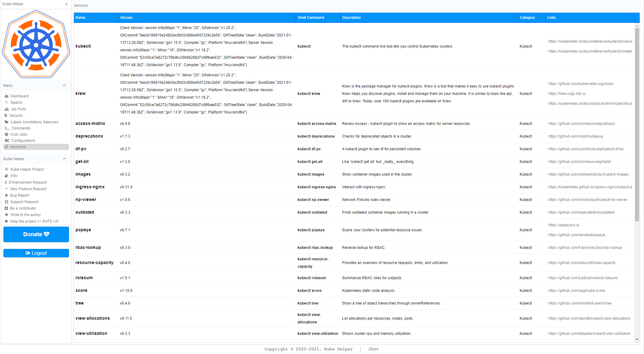Click the Labels Annotations Selectors tags icon
The height and width of the screenshot is (354, 644).
6,122
